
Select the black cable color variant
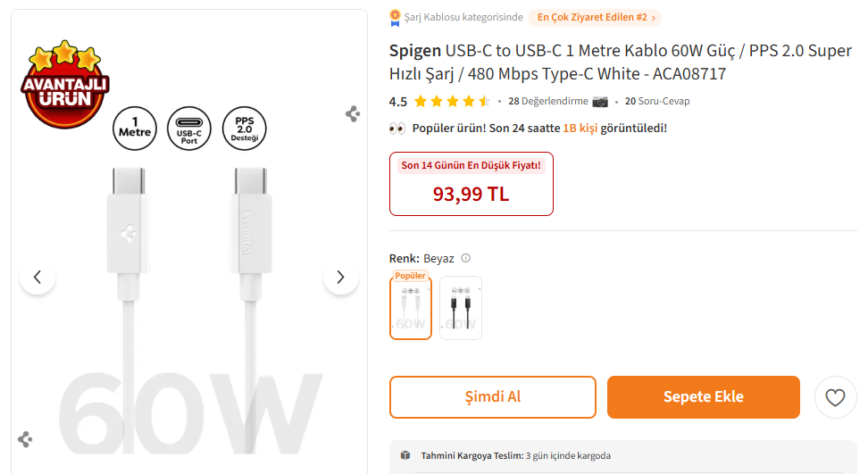click(461, 309)
